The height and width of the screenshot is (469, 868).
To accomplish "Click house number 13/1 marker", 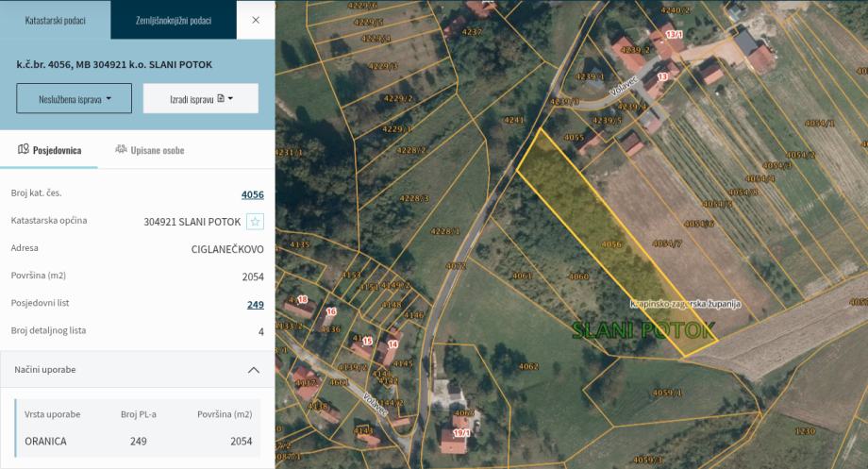I will click(x=674, y=34).
